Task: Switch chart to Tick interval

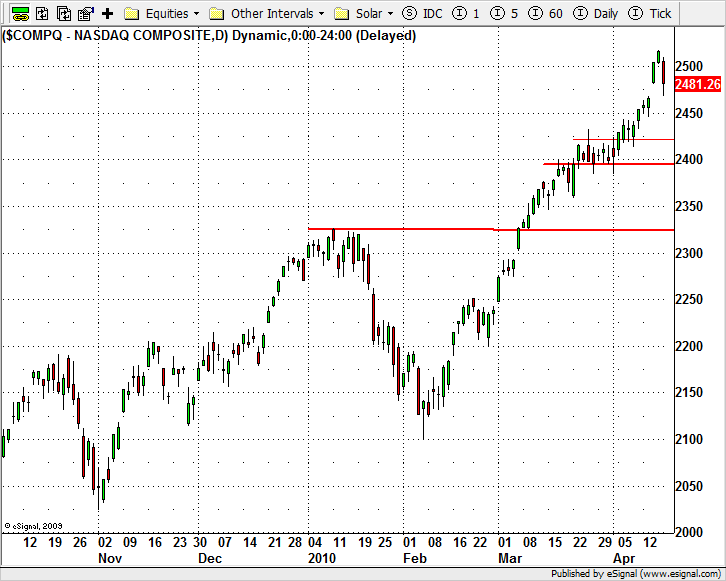Action: pos(650,13)
